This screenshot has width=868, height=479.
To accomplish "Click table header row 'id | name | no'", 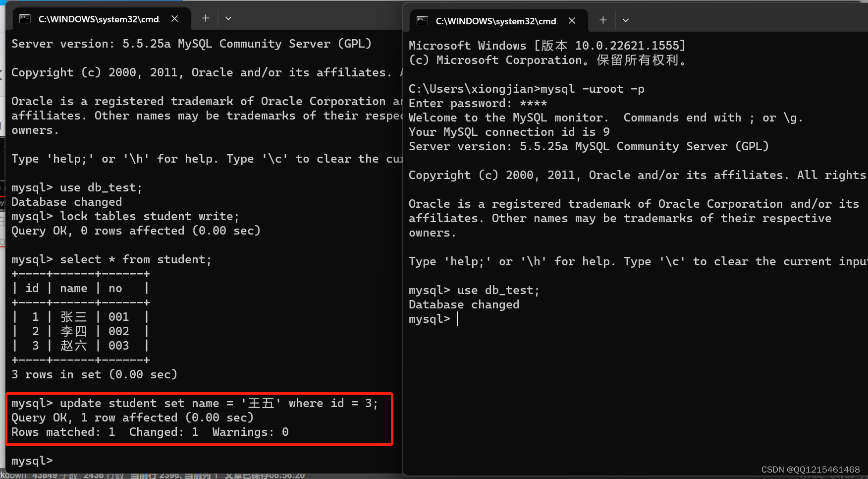I will [80, 289].
